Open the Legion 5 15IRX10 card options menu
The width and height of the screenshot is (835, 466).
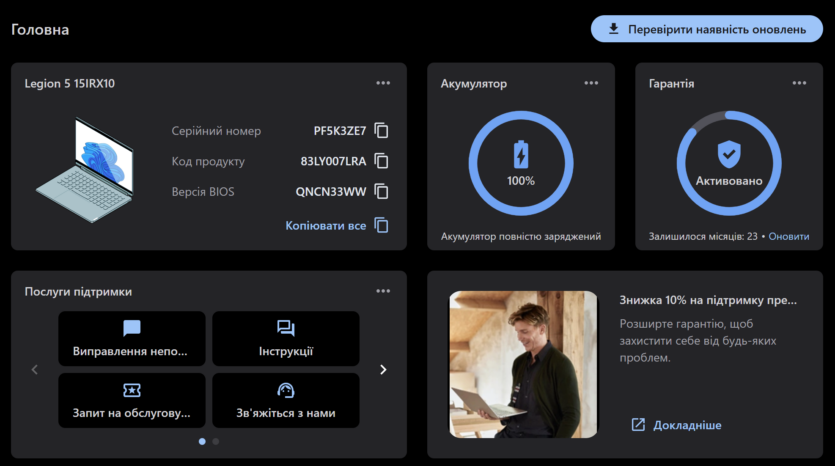pyautogui.click(x=383, y=83)
